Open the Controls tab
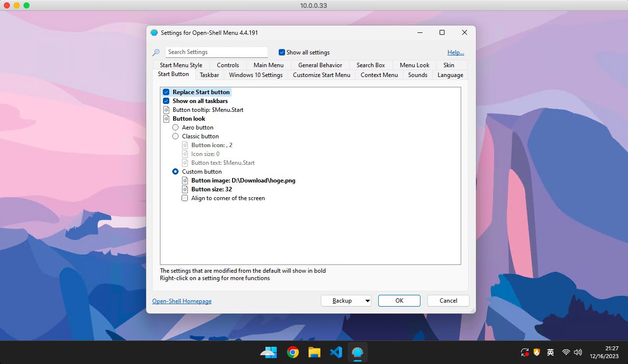 point(228,65)
